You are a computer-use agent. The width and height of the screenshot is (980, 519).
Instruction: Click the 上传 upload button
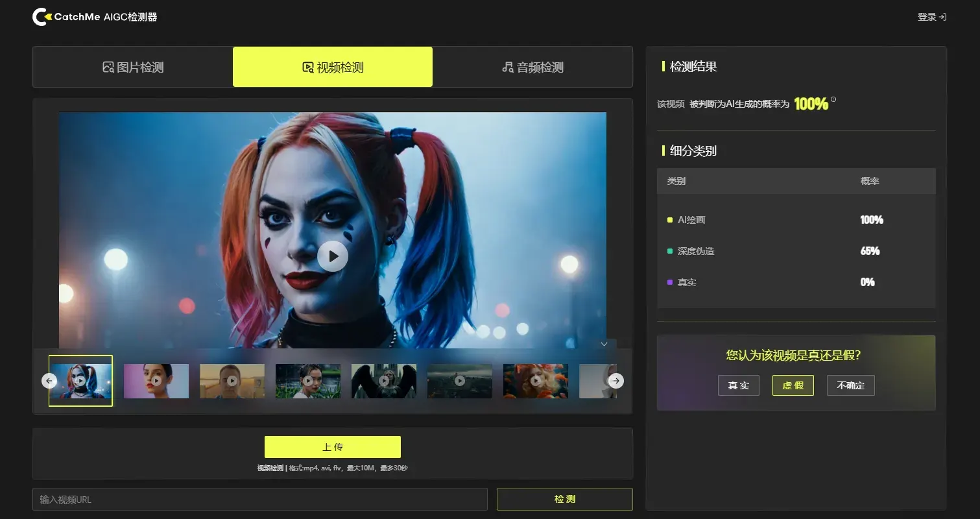coord(332,447)
